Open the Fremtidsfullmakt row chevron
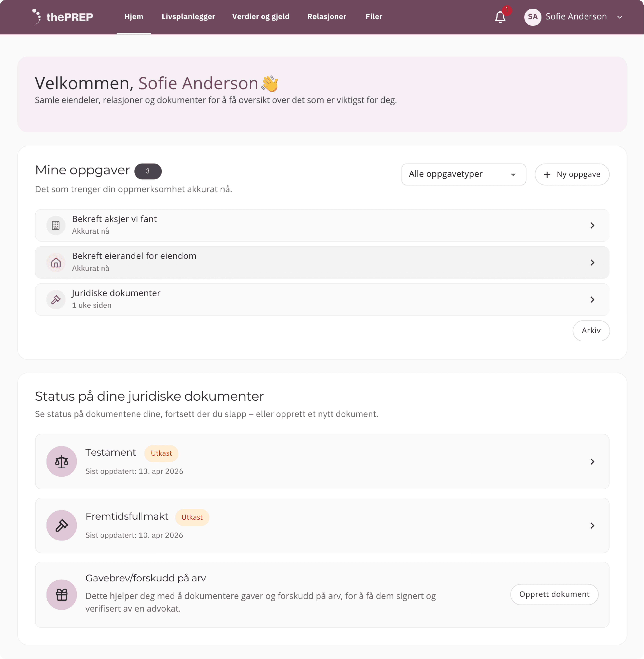Viewport: 644px width, 659px height. click(592, 525)
